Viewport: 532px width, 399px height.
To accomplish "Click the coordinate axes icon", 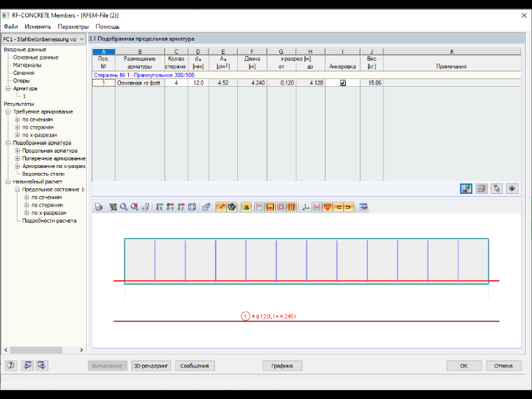I will point(306,207).
